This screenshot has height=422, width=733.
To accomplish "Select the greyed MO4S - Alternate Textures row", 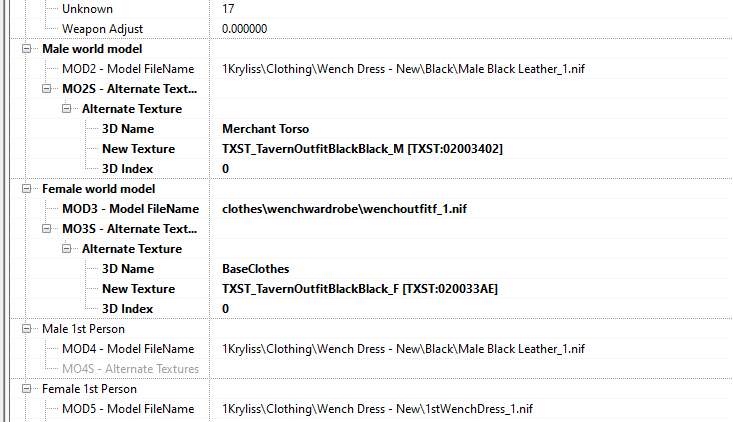I will click(x=372, y=369).
